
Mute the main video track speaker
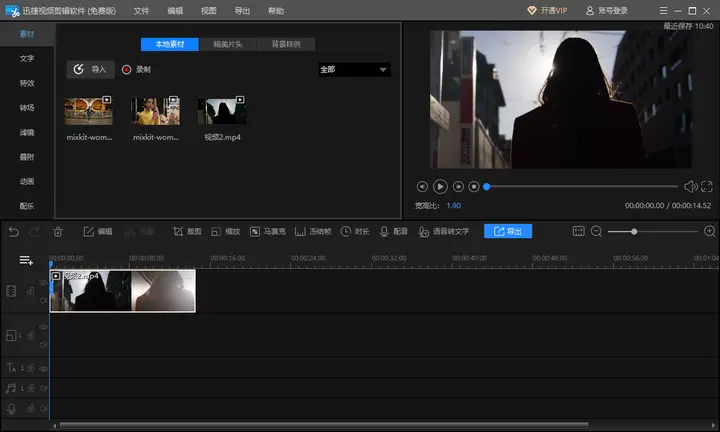point(44,301)
